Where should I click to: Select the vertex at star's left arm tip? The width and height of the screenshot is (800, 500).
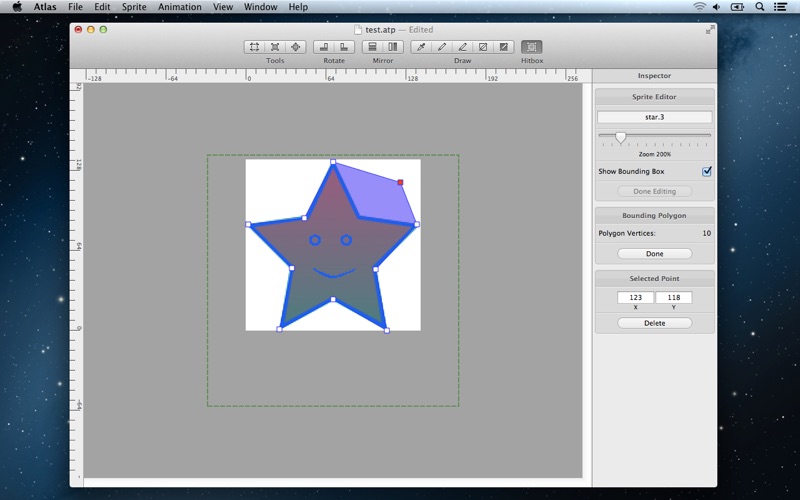click(248, 224)
